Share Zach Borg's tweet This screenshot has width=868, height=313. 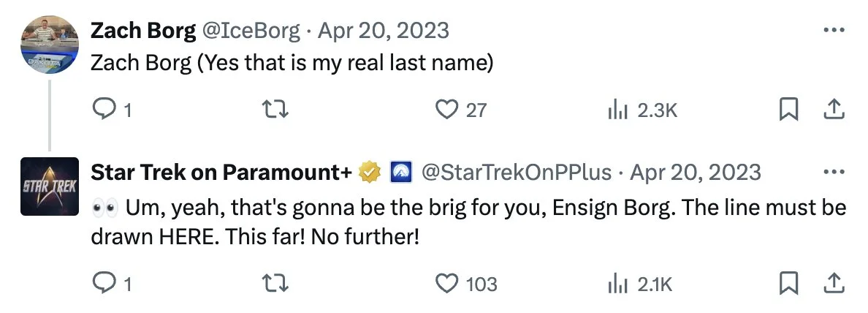pos(833,110)
